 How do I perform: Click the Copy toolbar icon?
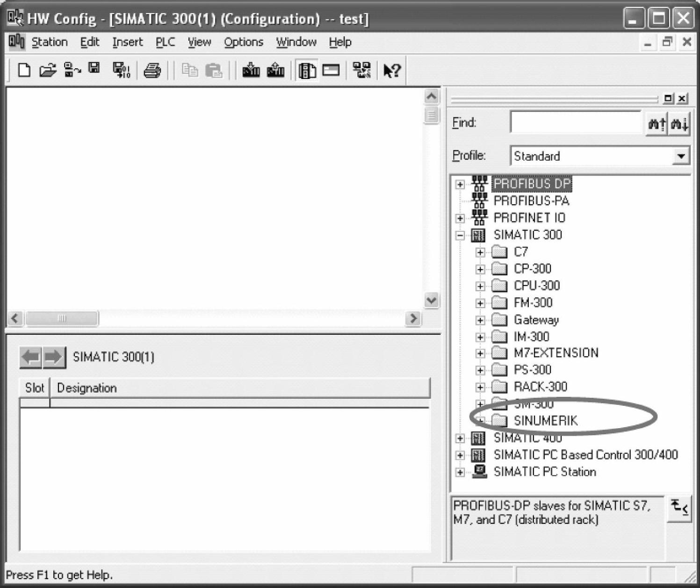coord(189,71)
